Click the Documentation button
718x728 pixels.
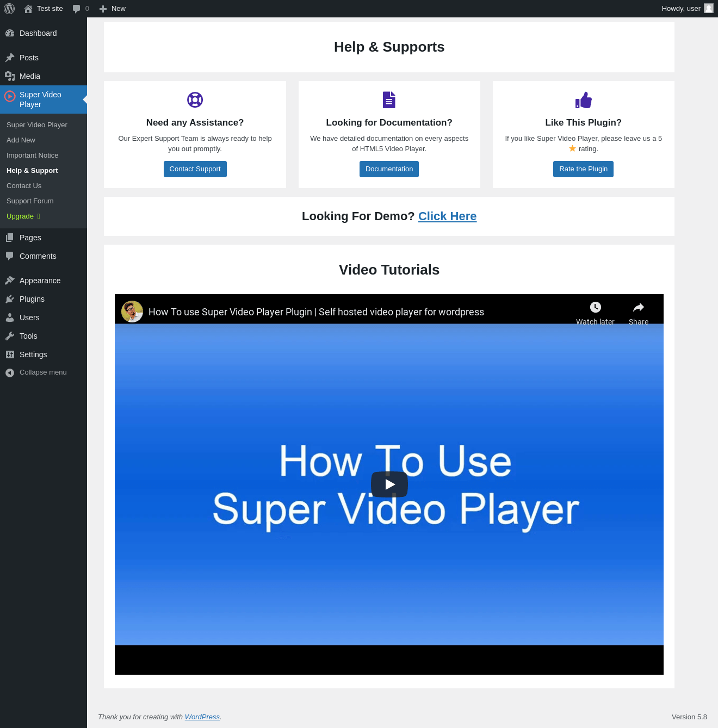click(x=389, y=169)
